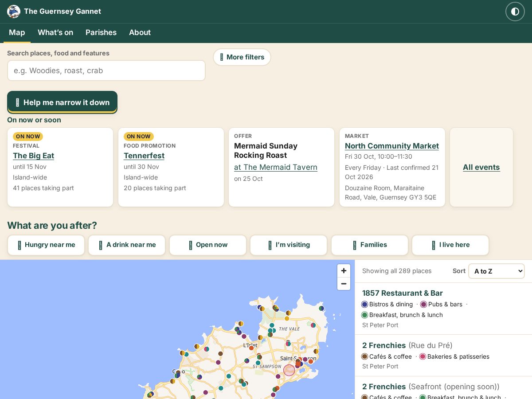532x399 pixels.
Task: Expand the More filters panel
Action: (242, 57)
